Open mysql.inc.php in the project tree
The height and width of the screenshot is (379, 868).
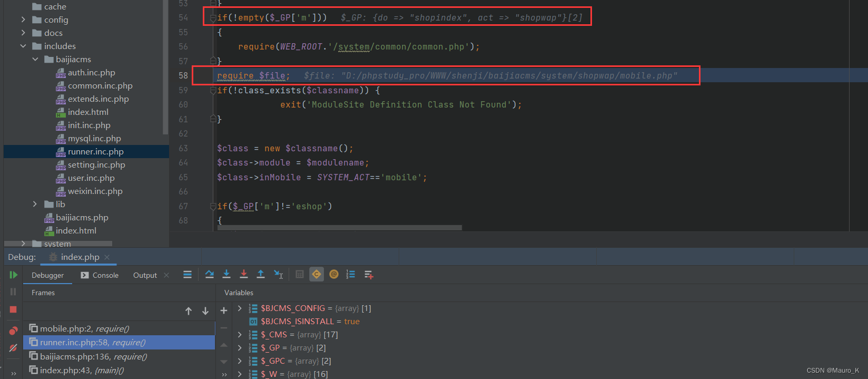pyautogui.click(x=94, y=138)
